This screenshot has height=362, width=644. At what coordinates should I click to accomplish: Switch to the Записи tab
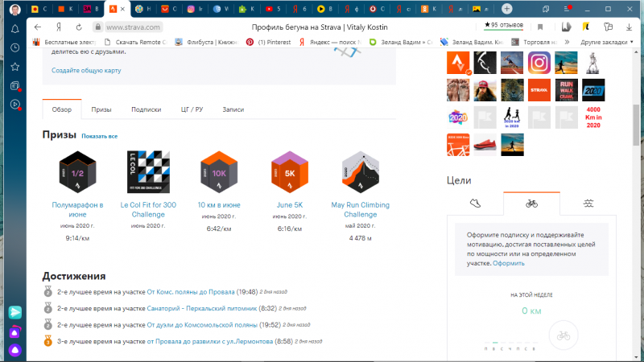[233, 109]
